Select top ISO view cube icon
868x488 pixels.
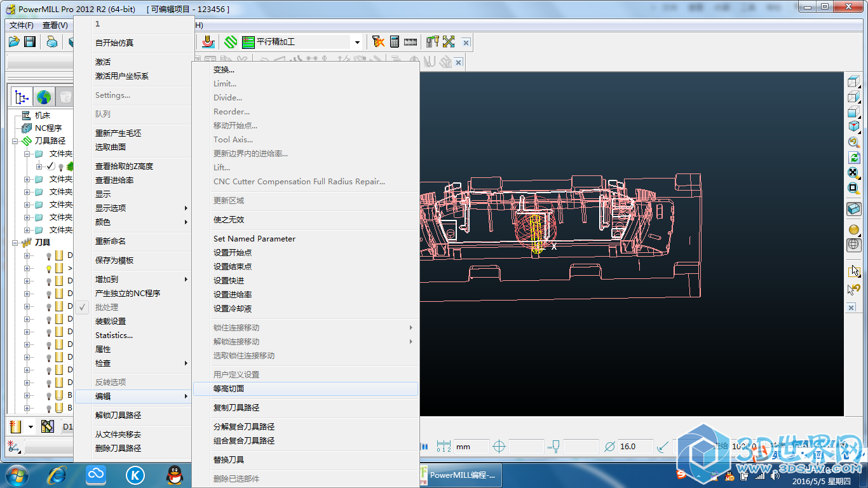[x=853, y=82]
